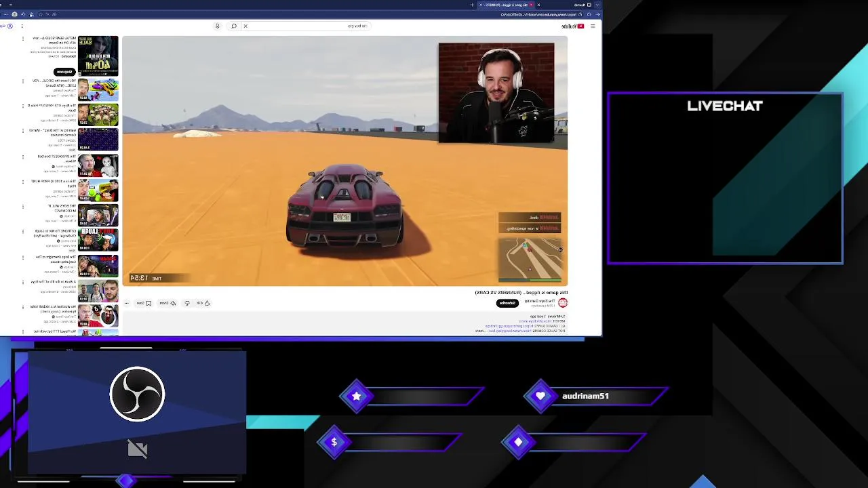Save the video to a playlist
The image size is (868, 488).
[144, 303]
